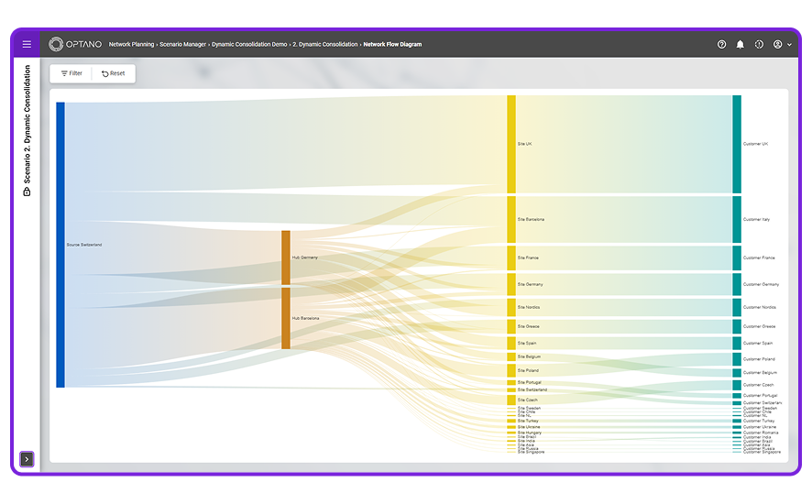Click the OPTANO logo

(75, 45)
